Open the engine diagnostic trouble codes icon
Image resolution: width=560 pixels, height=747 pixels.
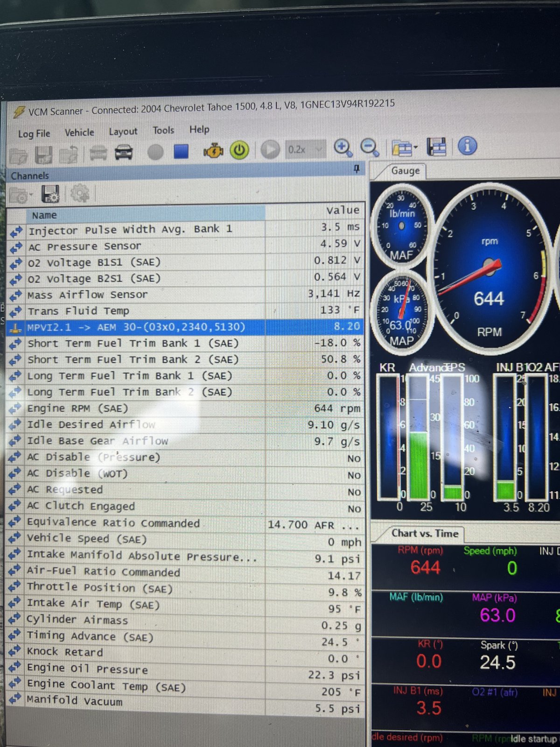[x=213, y=151]
